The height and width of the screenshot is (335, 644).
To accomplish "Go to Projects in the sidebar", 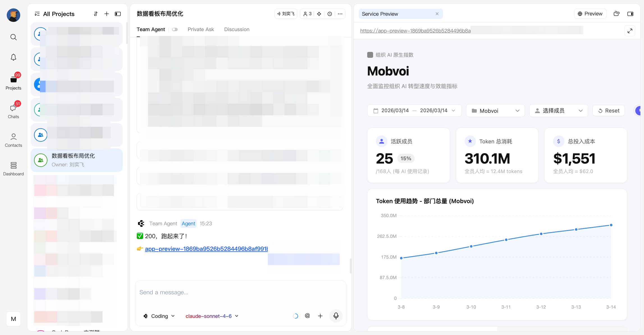I will (13, 82).
